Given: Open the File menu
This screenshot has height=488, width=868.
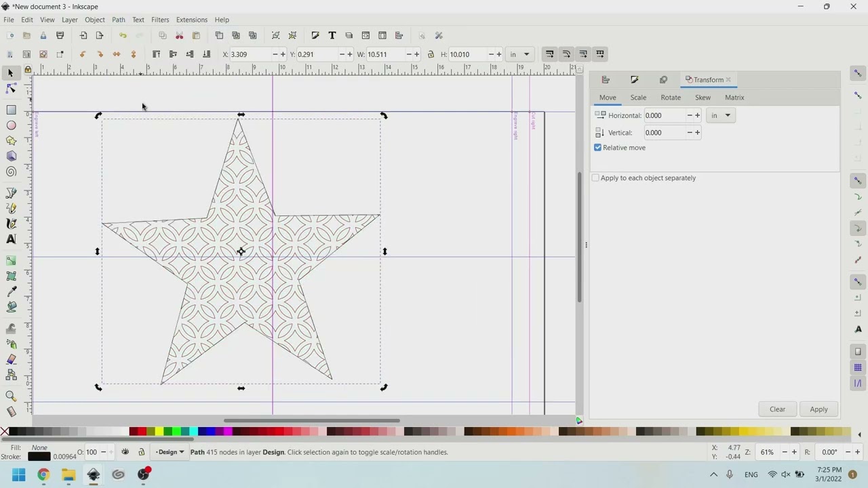Looking at the screenshot, I should click(x=9, y=20).
